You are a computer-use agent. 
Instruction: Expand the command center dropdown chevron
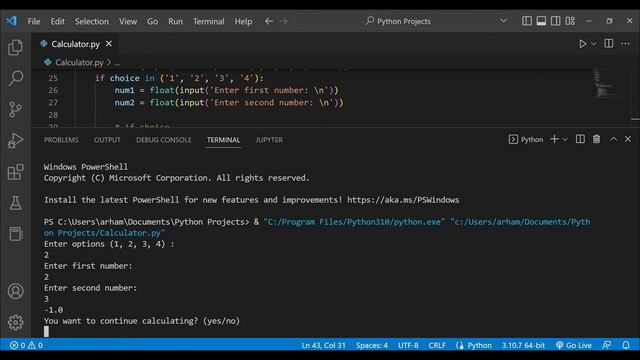tap(503, 21)
